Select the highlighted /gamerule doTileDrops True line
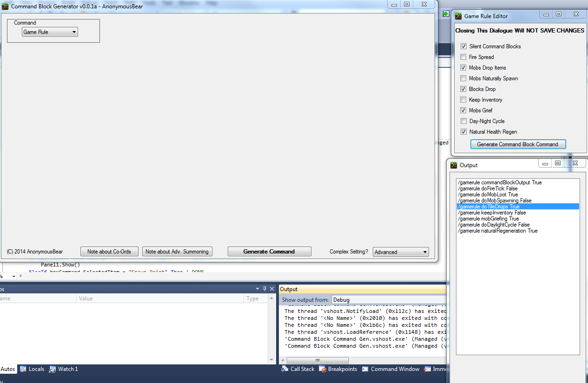 pyautogui.click(x=518, y=207)
